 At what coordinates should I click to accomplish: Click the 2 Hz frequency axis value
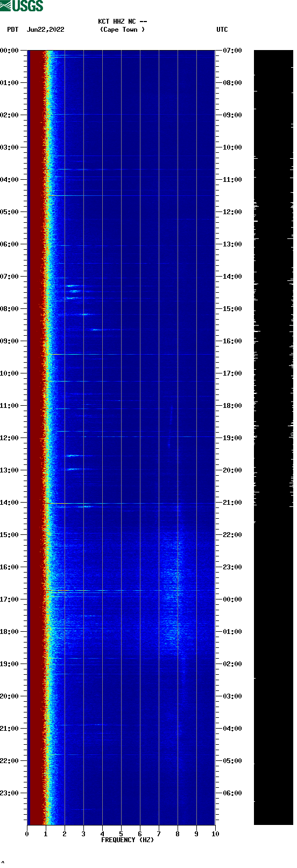click(65, 834)
